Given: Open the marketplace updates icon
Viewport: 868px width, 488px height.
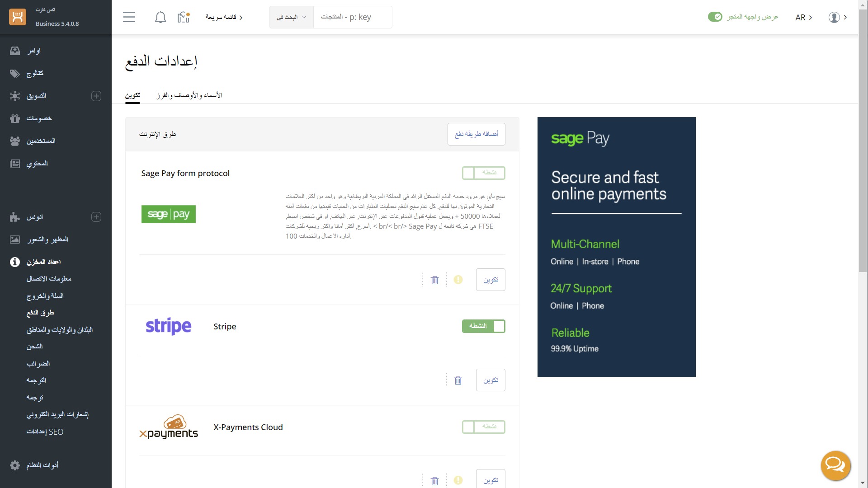Looking at the screenshot, I should (184, 17).
